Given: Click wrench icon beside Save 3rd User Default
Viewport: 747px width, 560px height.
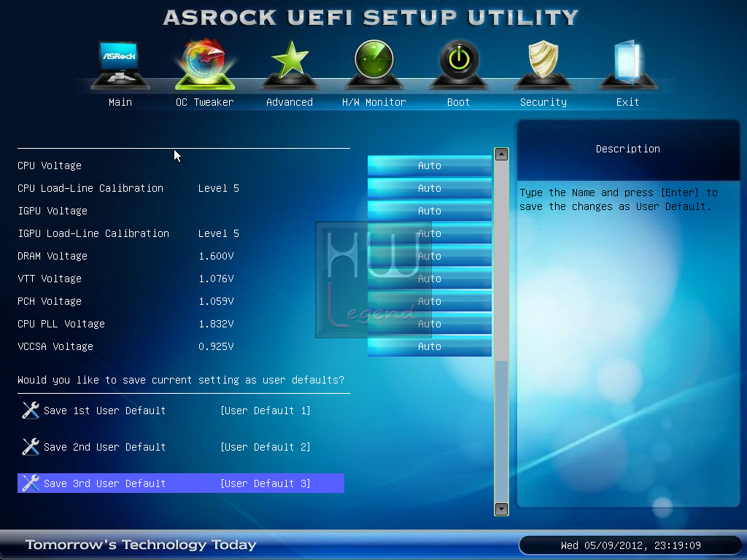Looking at the screenshot, I should pos(31,483).
